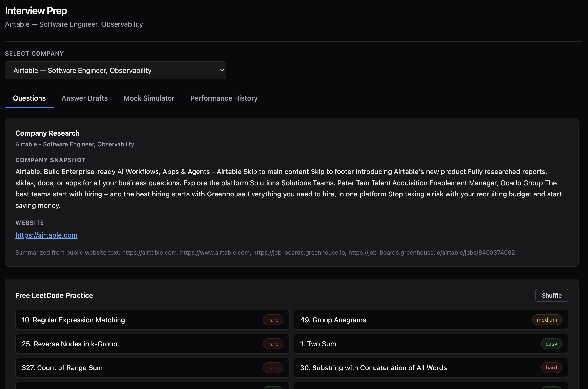The width and height of the screenshot is (588, 389).
Task: Click easy badge on Two Sum
Action: click(551, 344)
